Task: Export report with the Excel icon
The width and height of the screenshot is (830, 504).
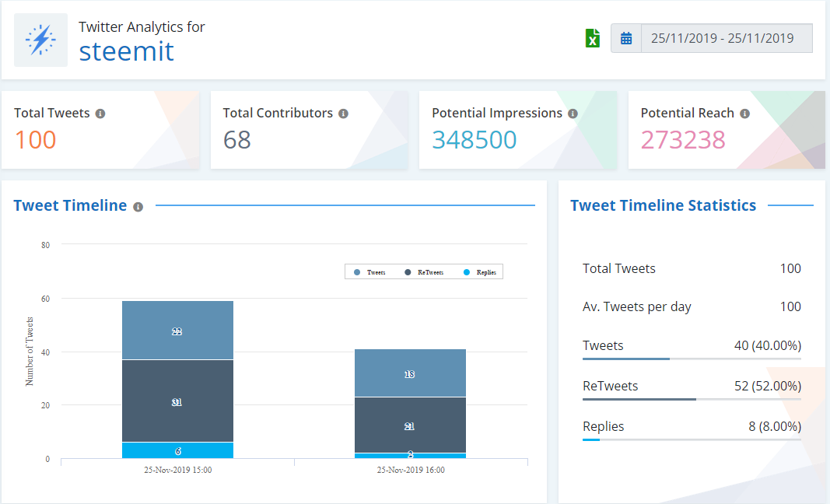Action: pyautogui.click(x=592, y=38)
